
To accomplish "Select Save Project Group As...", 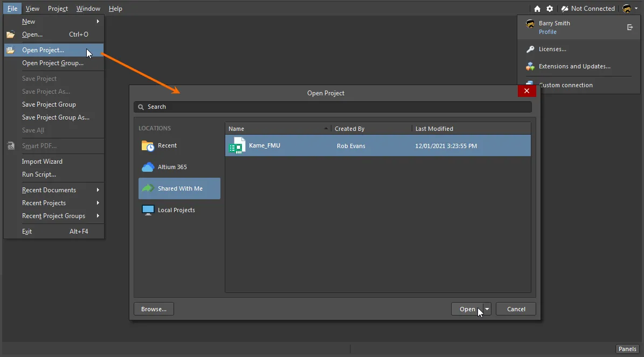I will tap(54, 117).
